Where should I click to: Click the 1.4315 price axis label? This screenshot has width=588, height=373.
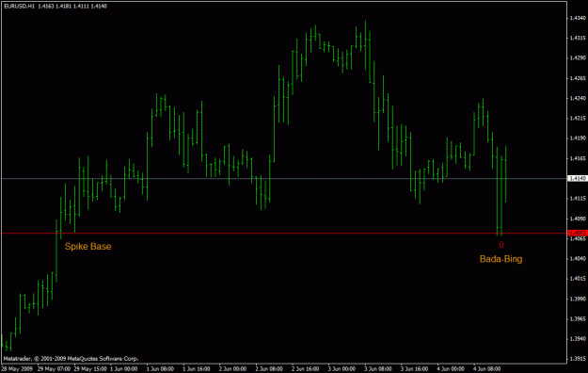578,38
